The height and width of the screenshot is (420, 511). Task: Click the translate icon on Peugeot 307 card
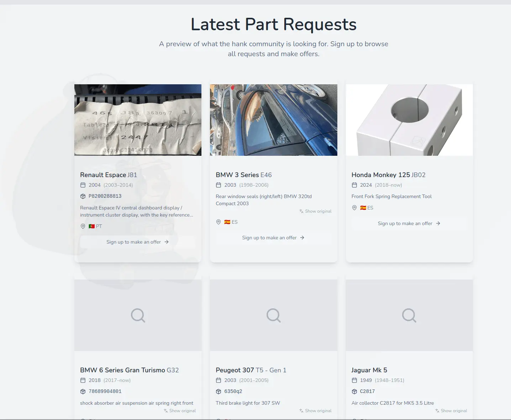[x=301, y=411]
